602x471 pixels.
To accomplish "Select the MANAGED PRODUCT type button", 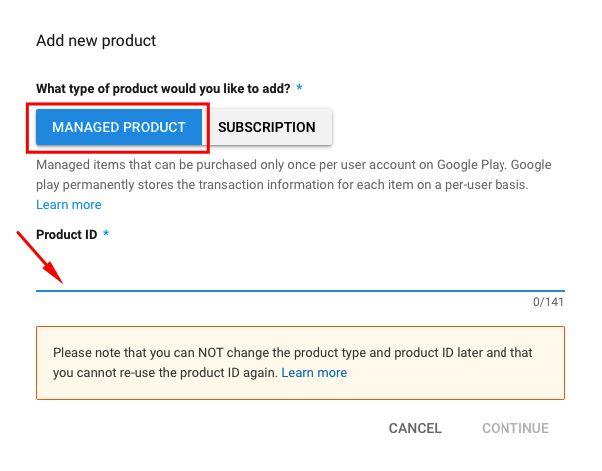I will tap(119, 127).
